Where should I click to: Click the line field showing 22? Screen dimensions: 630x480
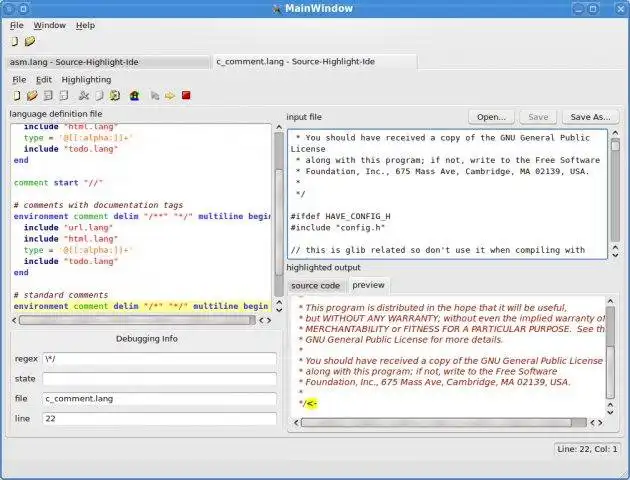[x=160, y=419]
